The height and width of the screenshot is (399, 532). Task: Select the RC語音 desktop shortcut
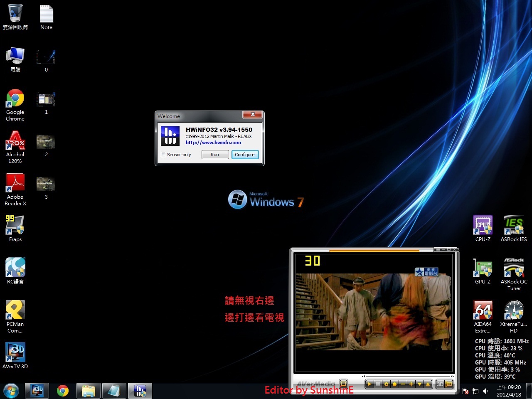[15, 271]
